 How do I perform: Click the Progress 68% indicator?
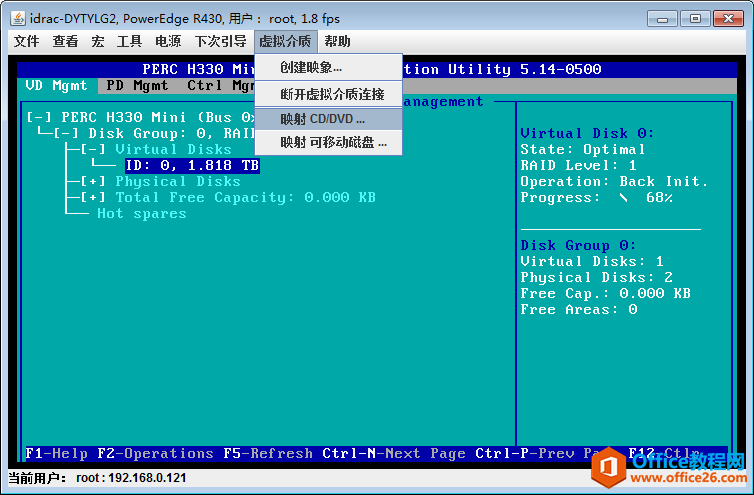coord(596,198)
